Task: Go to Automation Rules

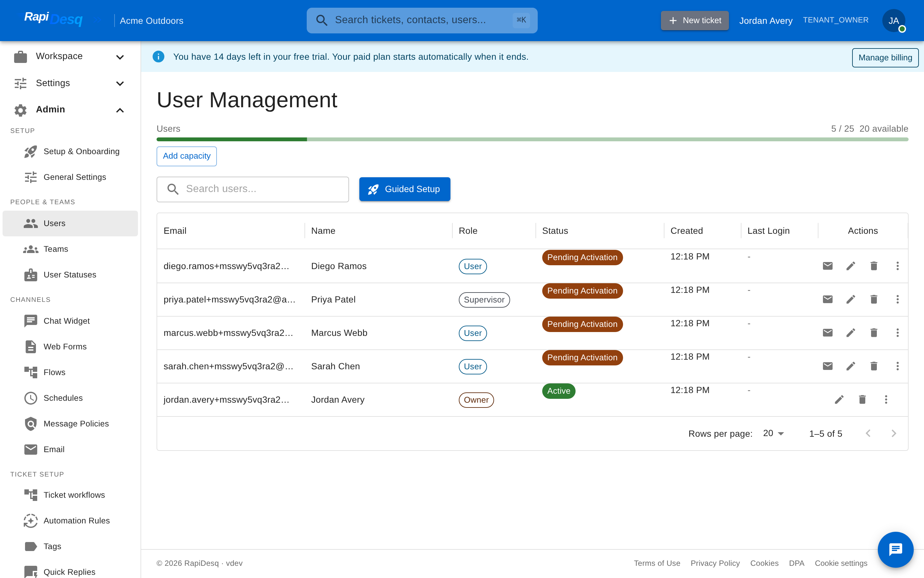Action: click(70, 521)
